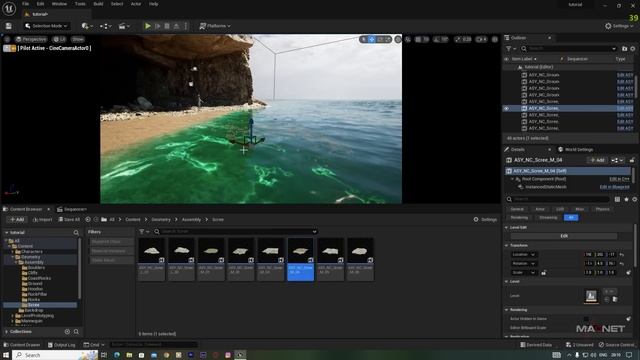Open the cinematics clapperboard dropdown
The height and width of the screenshot is (360, 640).
point(124,26)
